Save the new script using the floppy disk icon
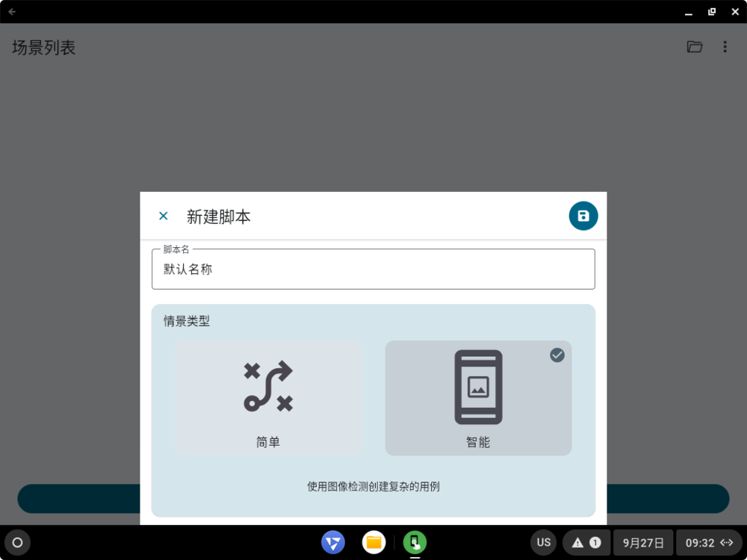Viewport: 747px width, 560px height. (583, 216)
